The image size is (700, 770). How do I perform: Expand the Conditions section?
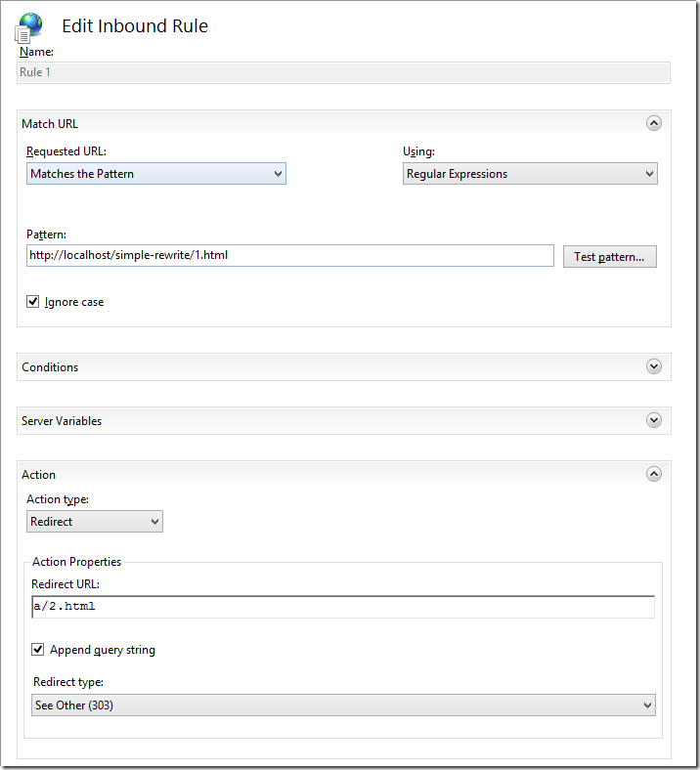tap(654, 366)
